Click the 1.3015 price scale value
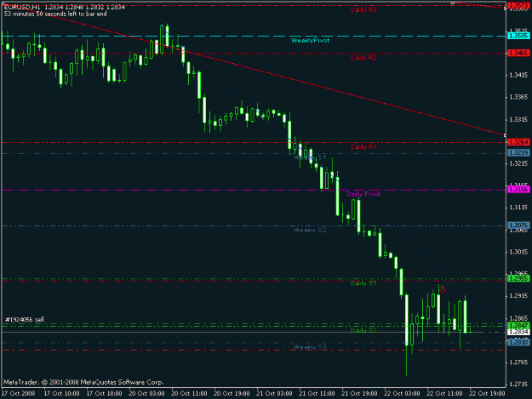532x399 pixels. click(x=518, y=252)
